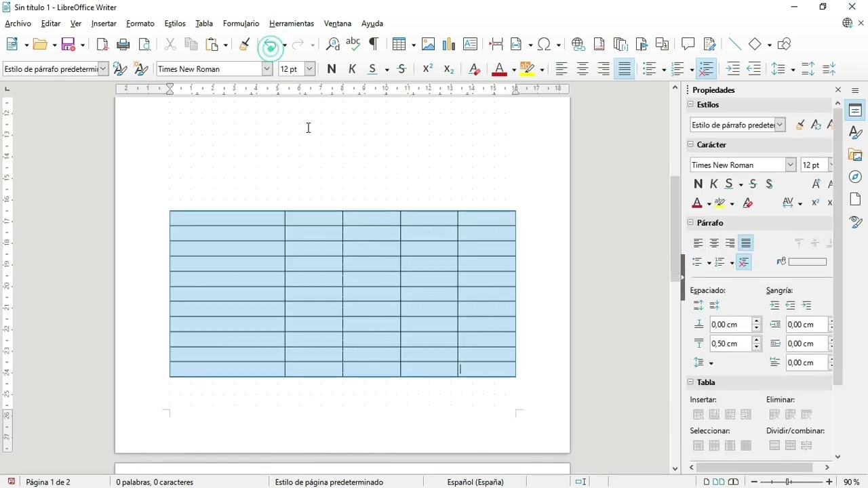Open the Editar menu
The image size is (868, 488).
click(51, 24)
